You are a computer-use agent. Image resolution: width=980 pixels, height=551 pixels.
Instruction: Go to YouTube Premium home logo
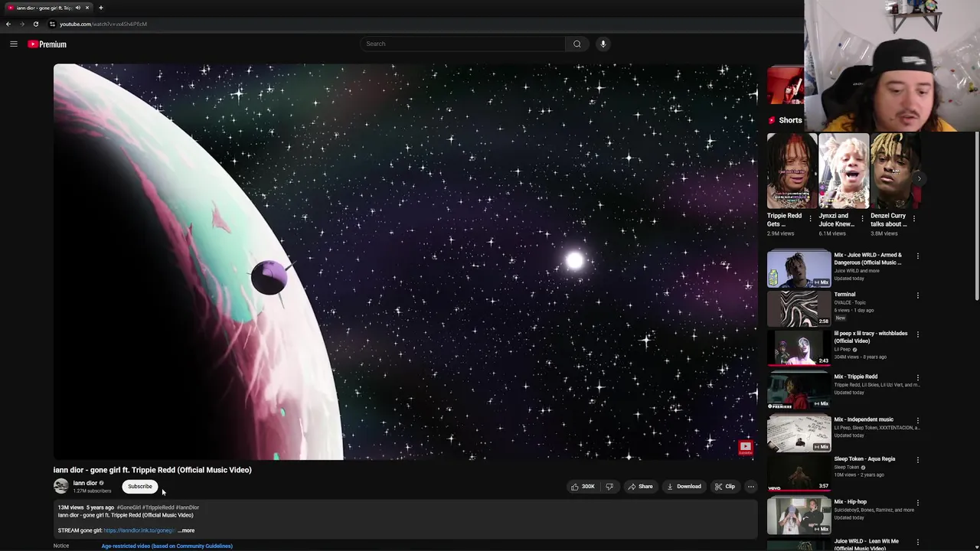tap(47, 44)
